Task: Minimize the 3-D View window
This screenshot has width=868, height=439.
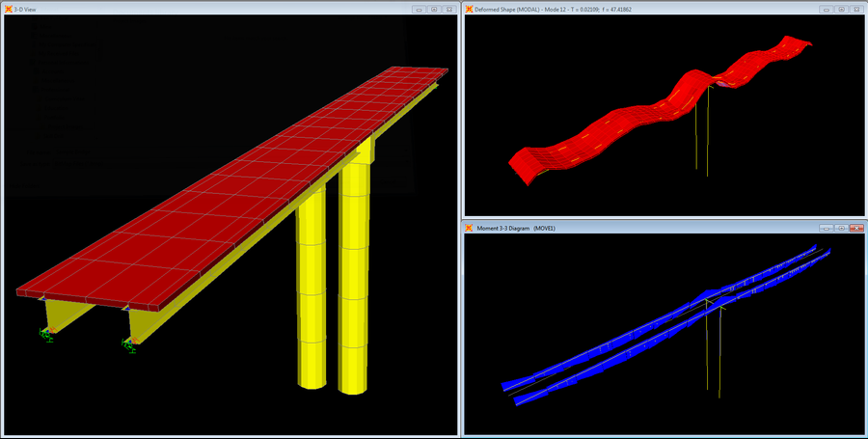Action: click(419, 9)
